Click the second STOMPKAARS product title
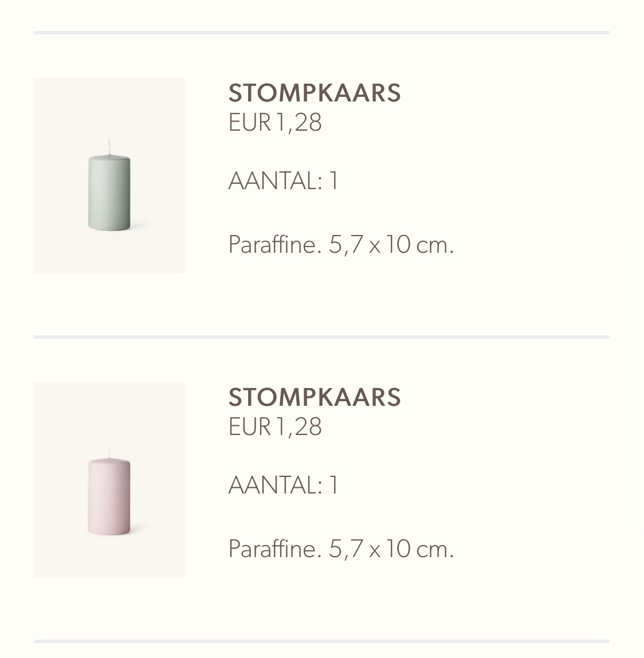This screenshot has width=644, height=658. (x=315, y=397)
